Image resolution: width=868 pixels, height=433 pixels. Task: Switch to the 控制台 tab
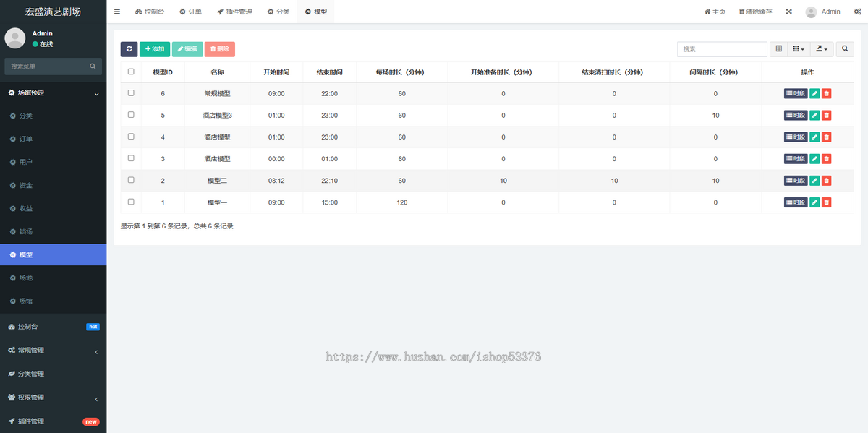pyautogui.click(x=150, y=12)
